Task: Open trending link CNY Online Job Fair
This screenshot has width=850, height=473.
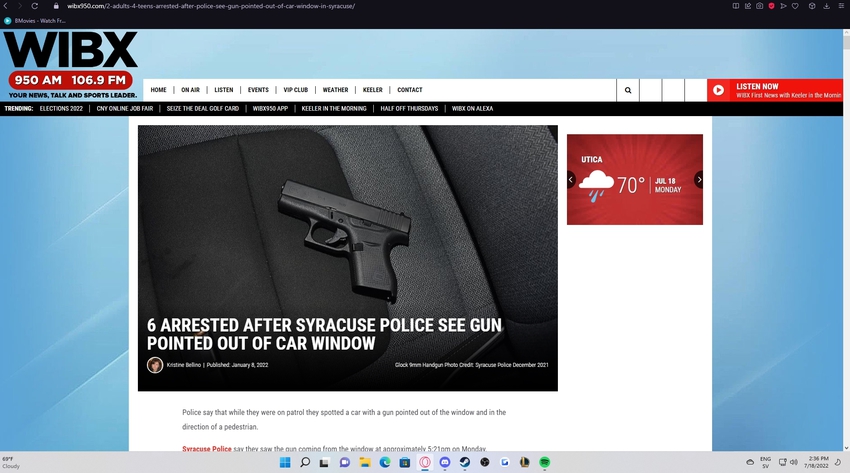Action: [125, 108]
